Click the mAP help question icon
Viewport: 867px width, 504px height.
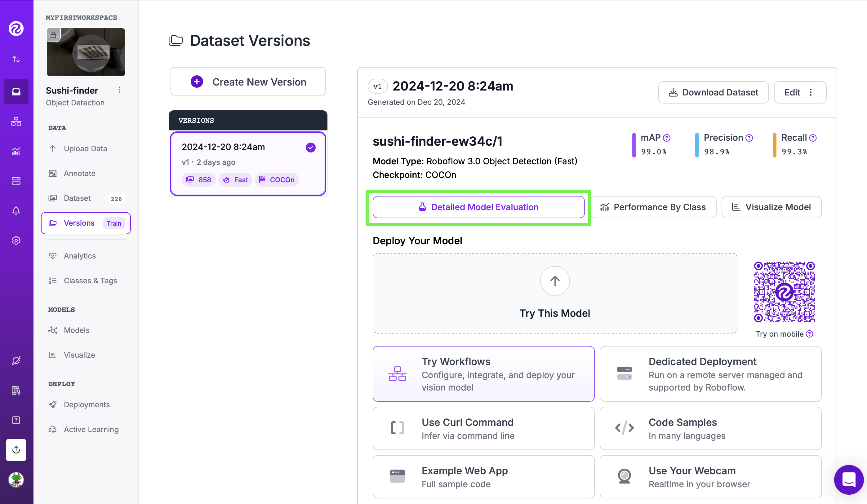pyautogui.click(x=667, y=138)
